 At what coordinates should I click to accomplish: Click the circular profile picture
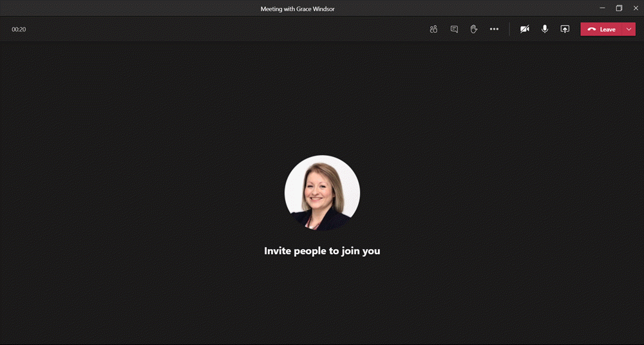point(322,193)
